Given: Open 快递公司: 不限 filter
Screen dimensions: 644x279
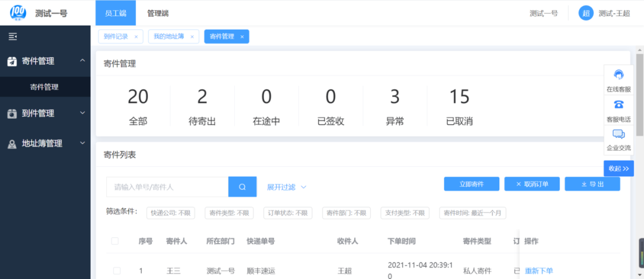Looking at the screenshot, I should tap(171, 213).
